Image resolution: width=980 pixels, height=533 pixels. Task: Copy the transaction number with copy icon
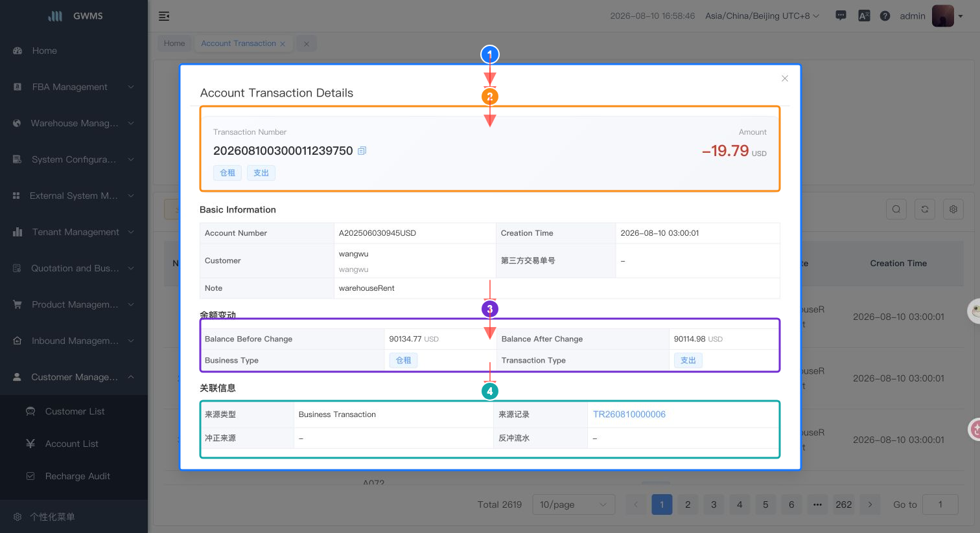(362, 151)
